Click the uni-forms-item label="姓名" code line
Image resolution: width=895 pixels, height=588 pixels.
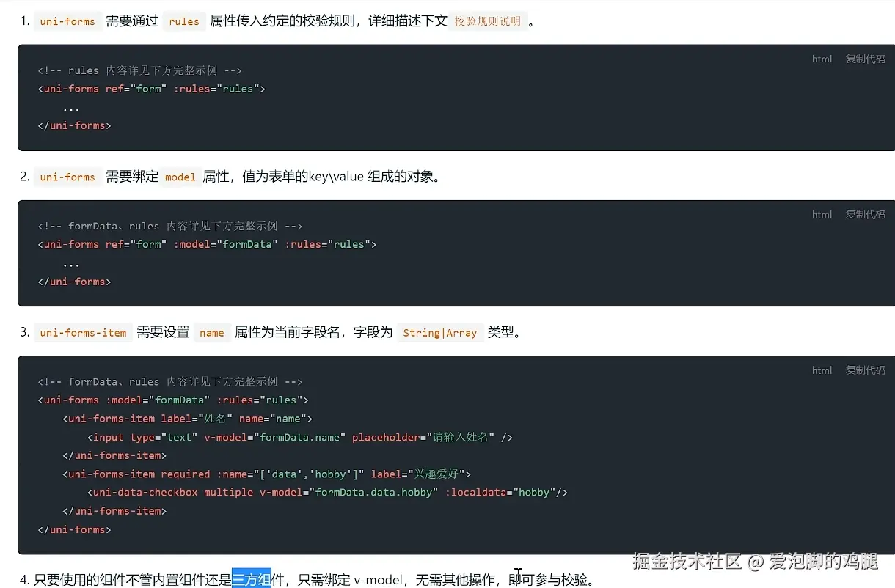[188, 419]
